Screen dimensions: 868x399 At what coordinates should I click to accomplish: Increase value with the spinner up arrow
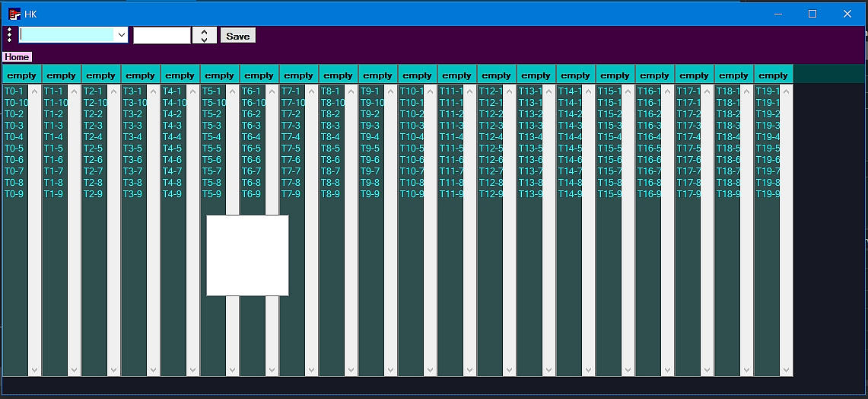205,31
